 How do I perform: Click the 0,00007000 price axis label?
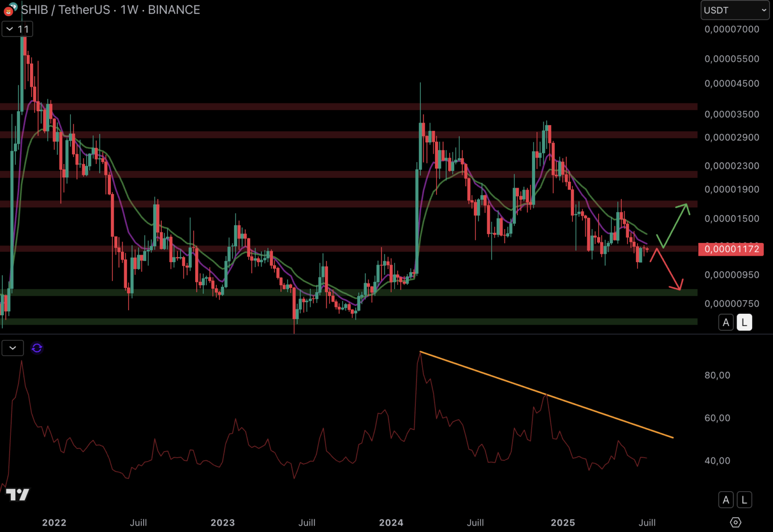point(732,29)
